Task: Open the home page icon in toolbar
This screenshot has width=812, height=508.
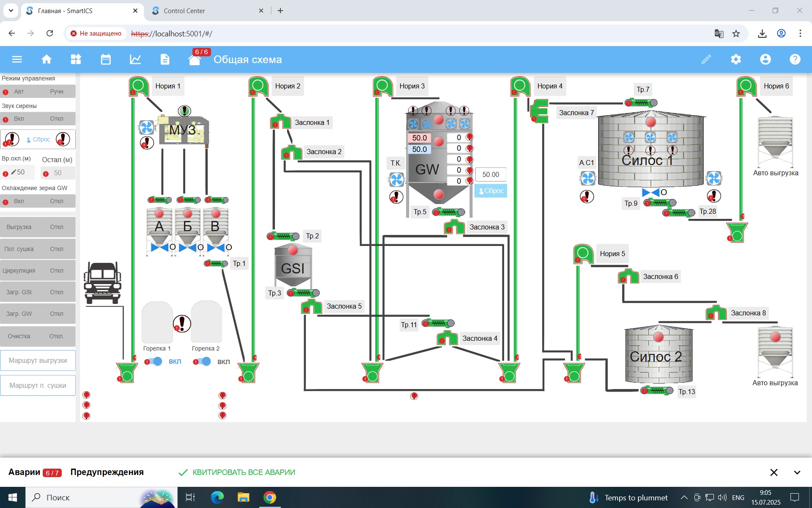Action: point(47,59)
